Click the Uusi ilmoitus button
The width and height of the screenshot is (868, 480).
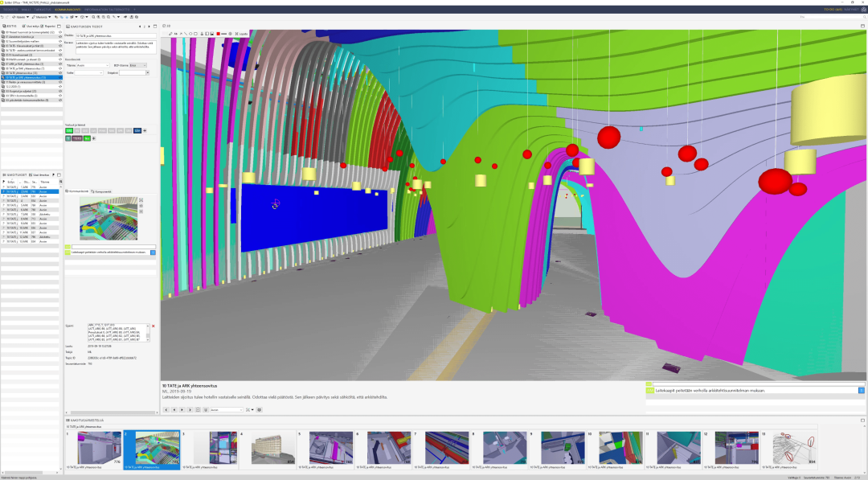[39, 174]
